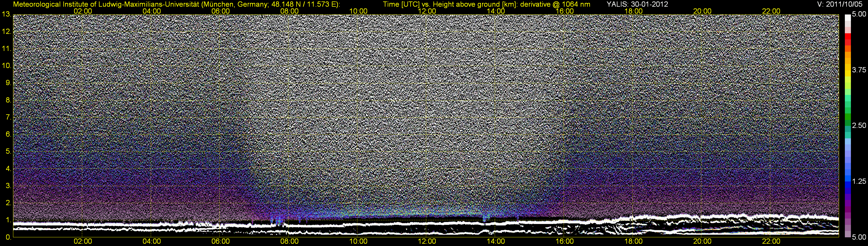Click the 5.00 value atop the colorbar
868x246 pixels.
tap(859, 14)
